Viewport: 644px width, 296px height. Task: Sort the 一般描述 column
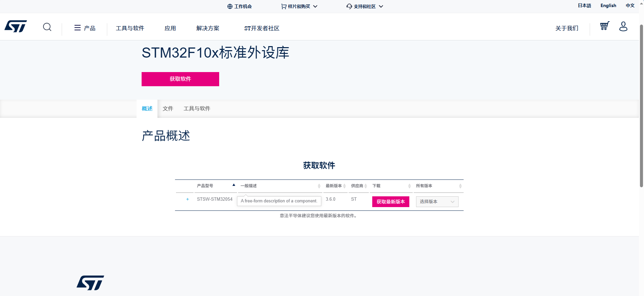(x=319, y=186)
